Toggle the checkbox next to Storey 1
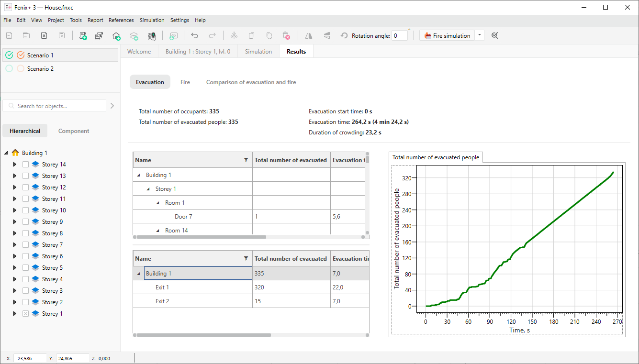This screenshot has height=364, width=639. 25,313
